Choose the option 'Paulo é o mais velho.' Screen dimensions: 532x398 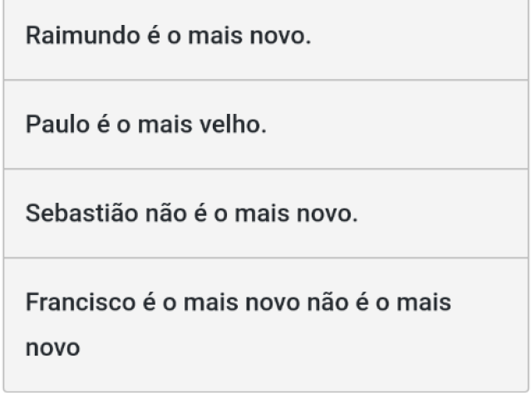tap(266, 125)
